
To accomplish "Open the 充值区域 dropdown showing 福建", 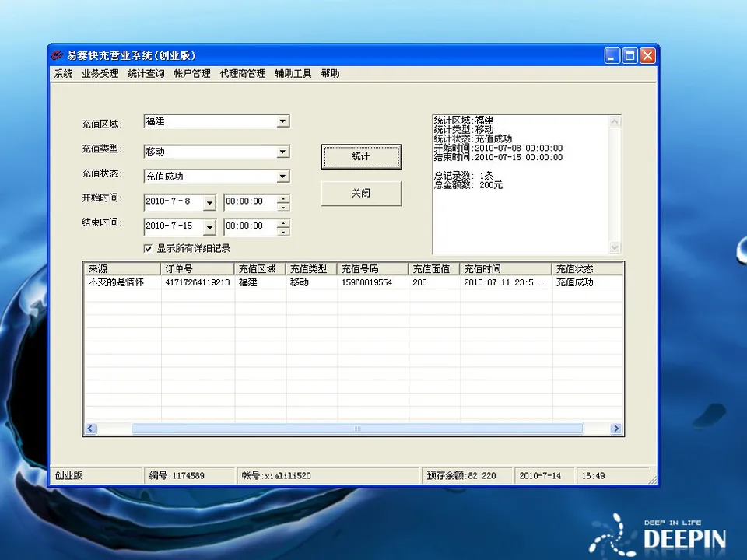I will [x=282, y=121].
